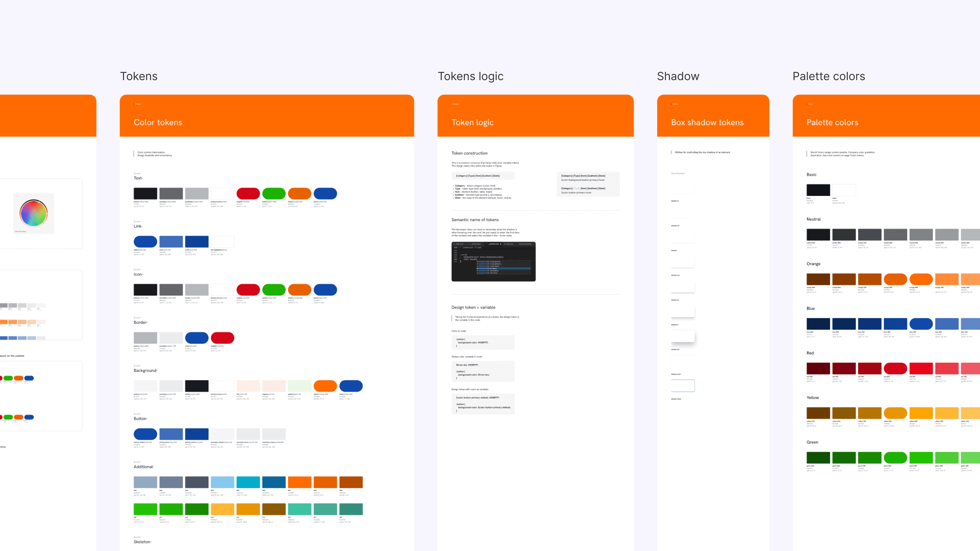Select orange brand pill in Background row
This screenshot has height=551, width=980.
[x=325, y=386]
